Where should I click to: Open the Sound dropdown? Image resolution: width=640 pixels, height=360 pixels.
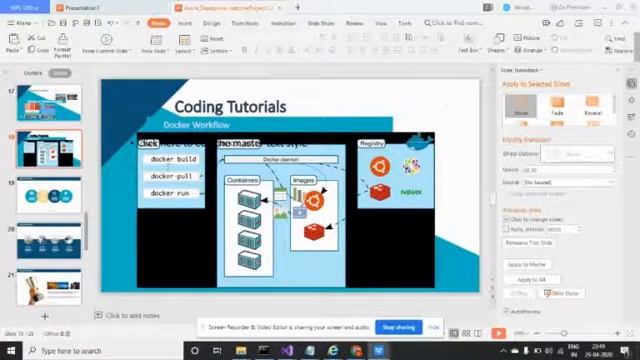tap(568, 182)
